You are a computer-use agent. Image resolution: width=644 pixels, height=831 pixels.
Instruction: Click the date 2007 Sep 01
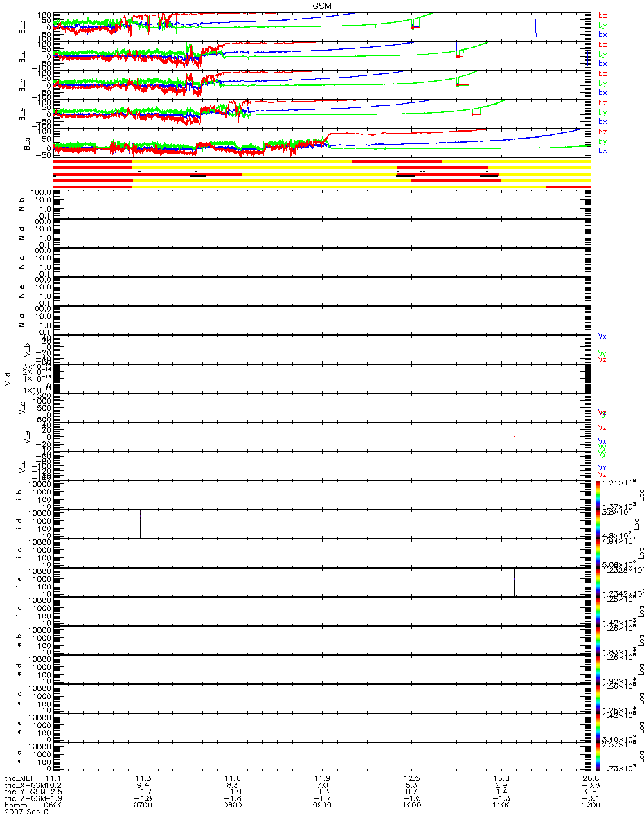pos(28,813)
